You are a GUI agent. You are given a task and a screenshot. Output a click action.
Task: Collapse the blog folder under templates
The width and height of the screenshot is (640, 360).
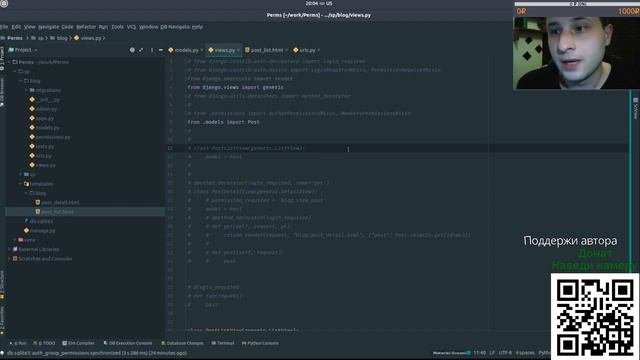(x=27, y=193)
